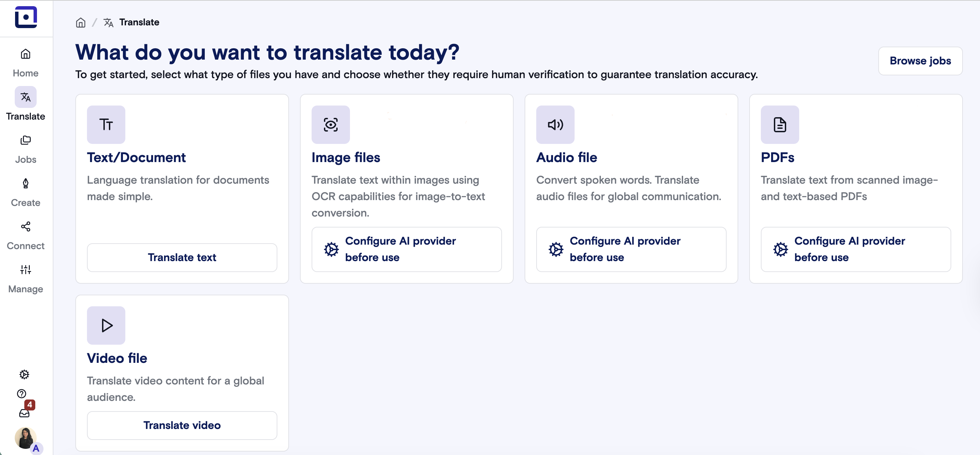Image resolution: width=980 pixels, height=455 pixels.
Task: Open settings gear in sidebar bottom
Action: [24, 374]
